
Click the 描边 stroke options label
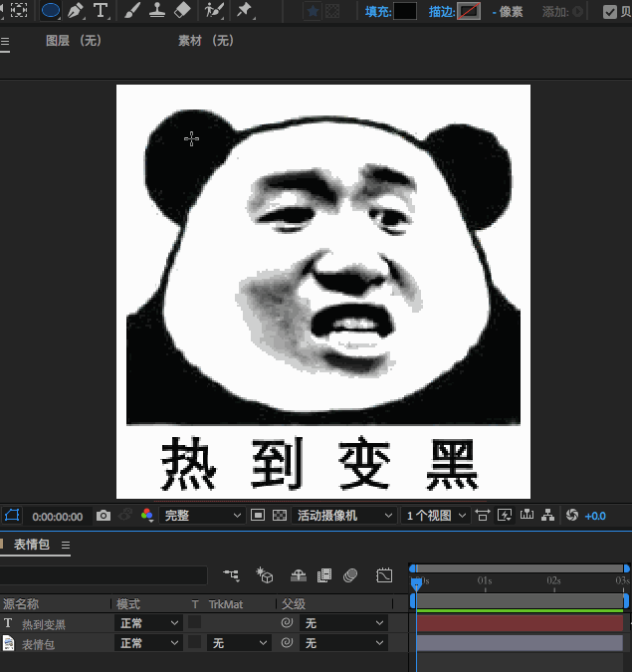click(x=442, y=12)
